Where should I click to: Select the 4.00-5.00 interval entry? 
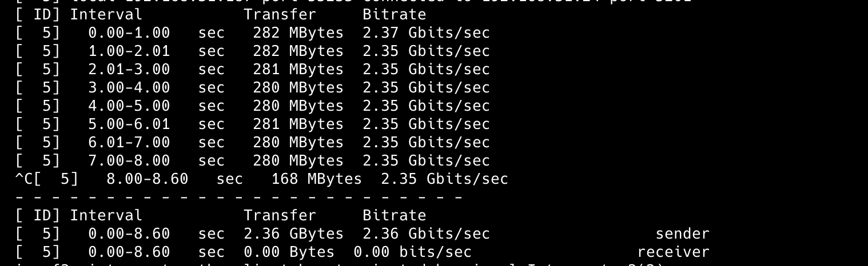tap(129, 106)
